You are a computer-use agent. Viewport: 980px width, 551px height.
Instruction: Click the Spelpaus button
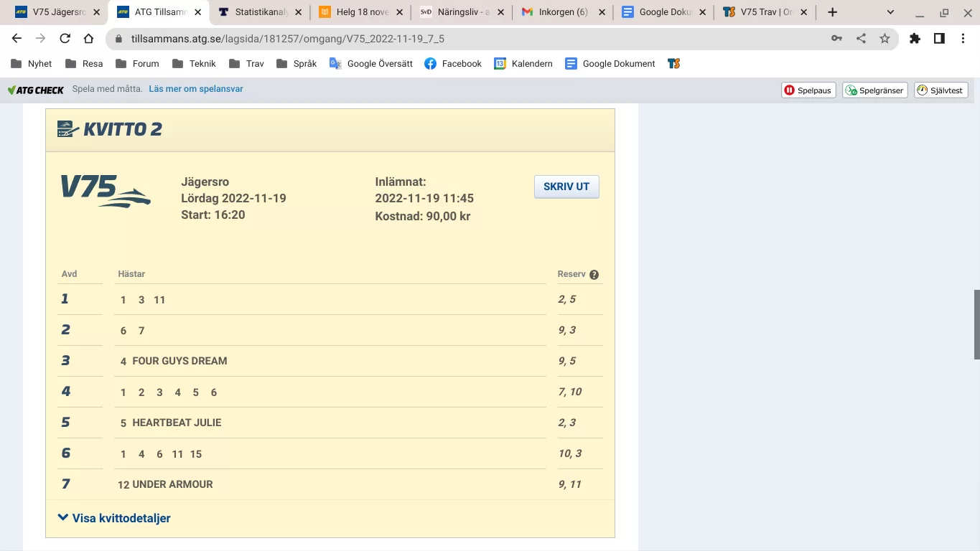tap(808, 90)
